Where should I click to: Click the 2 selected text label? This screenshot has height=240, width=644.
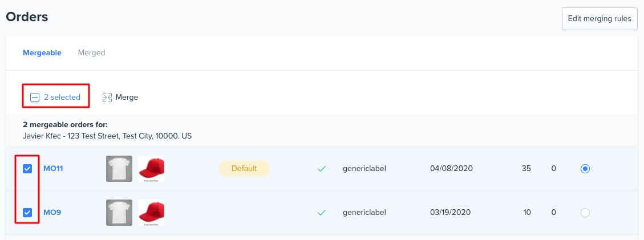tap(62, 97)
